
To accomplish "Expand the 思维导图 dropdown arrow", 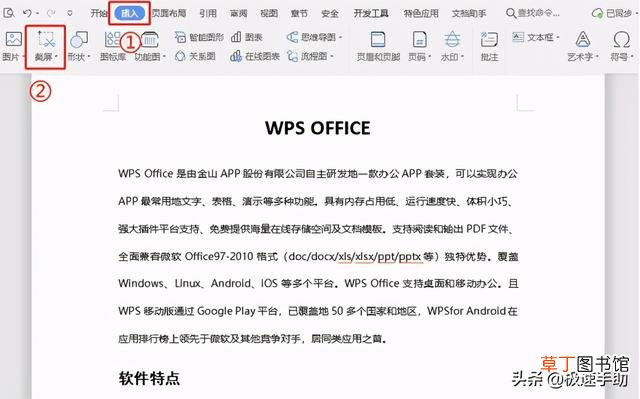I will [340, 38].
